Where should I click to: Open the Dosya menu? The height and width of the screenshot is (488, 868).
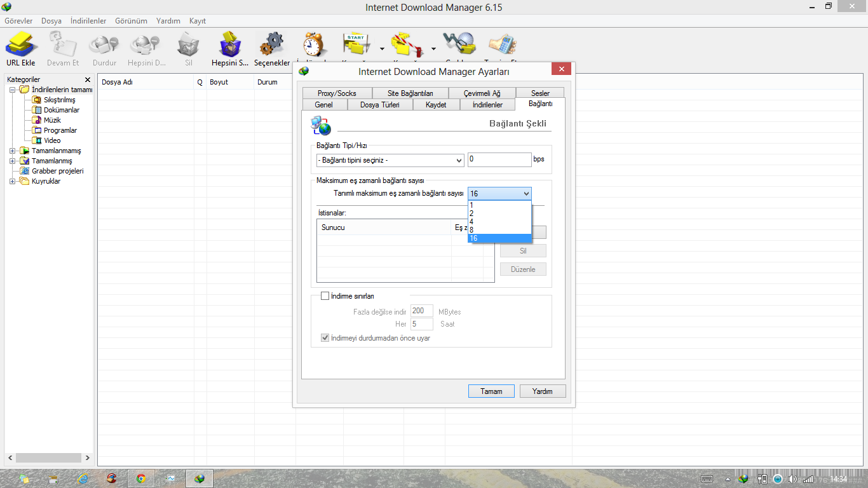[51, 21]
